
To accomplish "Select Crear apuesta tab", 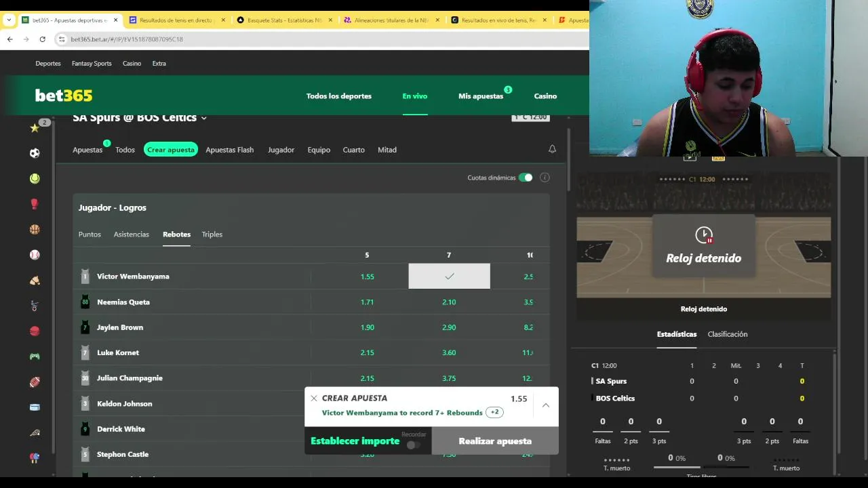I will (171, 150).
